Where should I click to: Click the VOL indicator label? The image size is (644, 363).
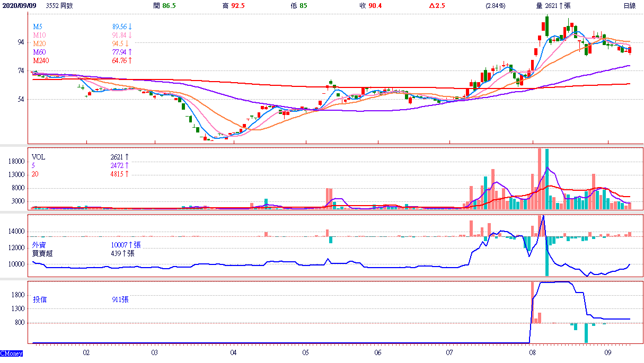(39, 157)
